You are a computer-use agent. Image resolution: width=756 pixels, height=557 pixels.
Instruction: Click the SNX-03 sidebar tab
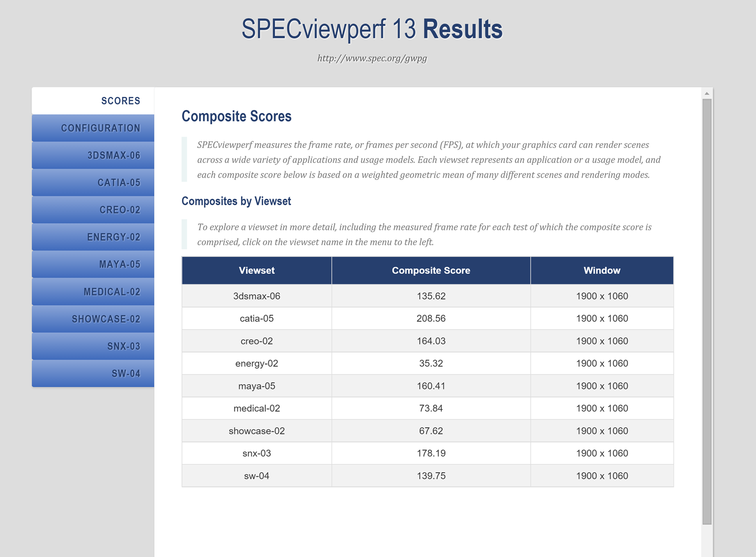coord(123,346)
